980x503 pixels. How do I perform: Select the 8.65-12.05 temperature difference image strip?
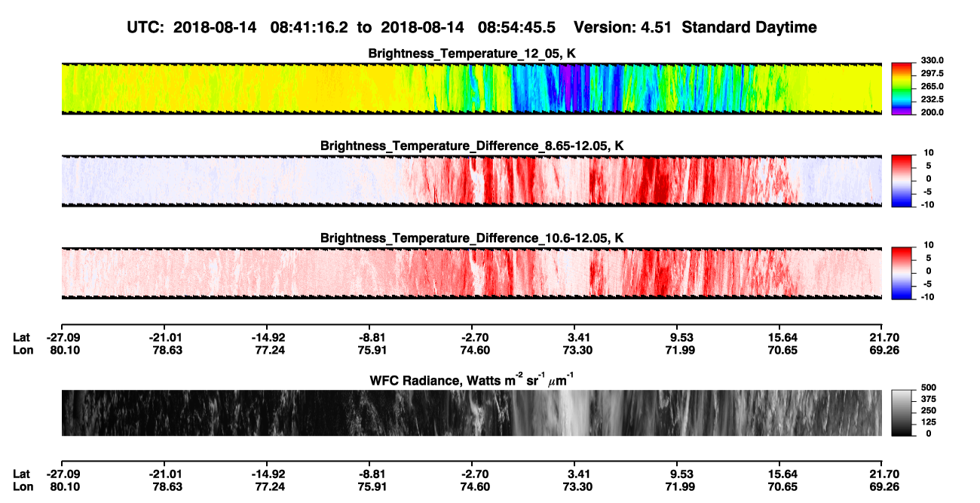pyautogui.click(x=471, y=180)
